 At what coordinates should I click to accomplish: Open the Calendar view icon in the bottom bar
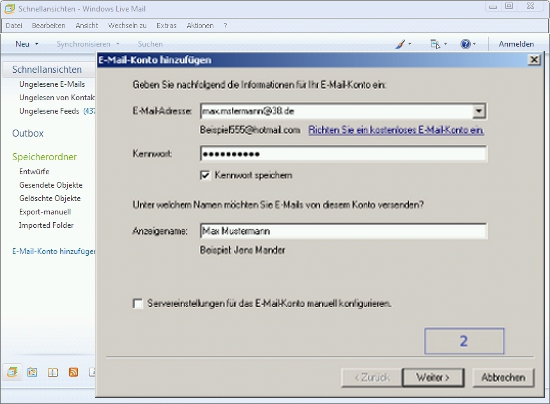[x=32, y=372]
